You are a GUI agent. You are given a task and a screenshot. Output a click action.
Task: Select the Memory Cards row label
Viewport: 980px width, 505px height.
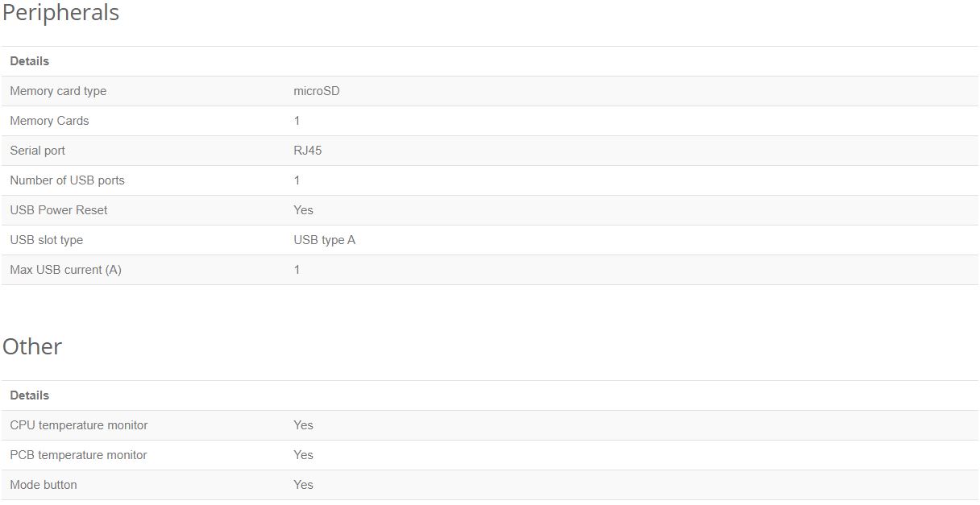coord(49,121)
